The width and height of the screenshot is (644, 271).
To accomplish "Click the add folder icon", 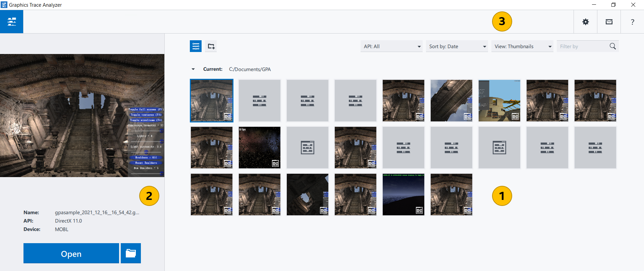I will (211, 46).
